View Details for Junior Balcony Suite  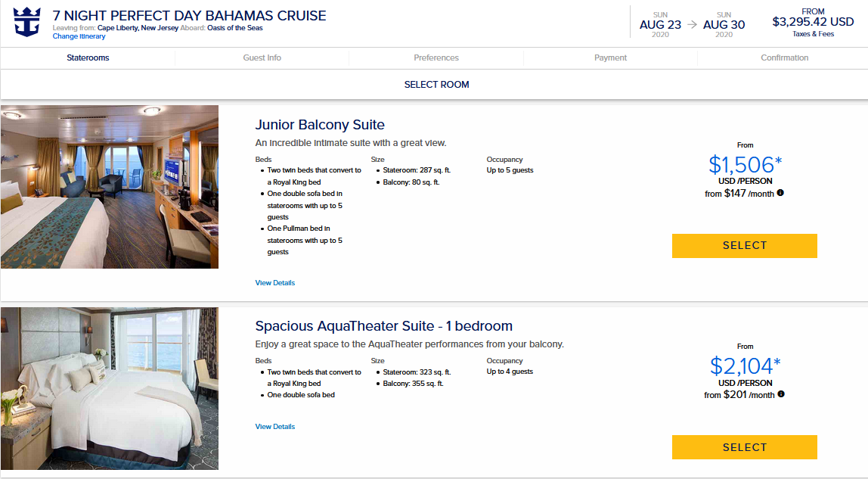tap(275, 283)
